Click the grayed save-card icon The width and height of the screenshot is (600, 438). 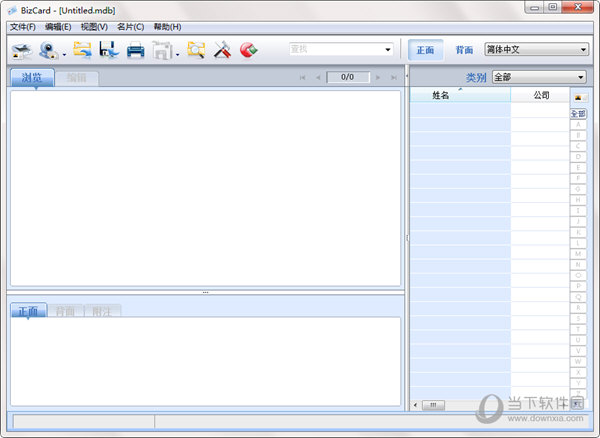[x=162, y=50]
